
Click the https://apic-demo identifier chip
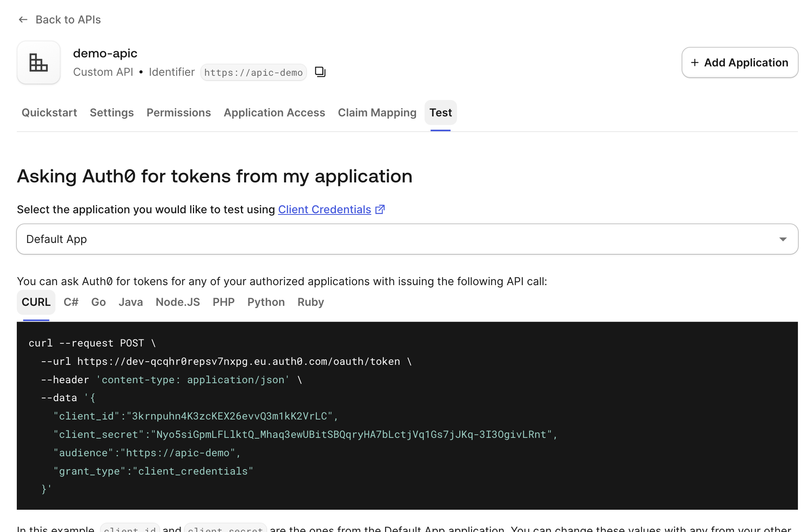(253, 72)
